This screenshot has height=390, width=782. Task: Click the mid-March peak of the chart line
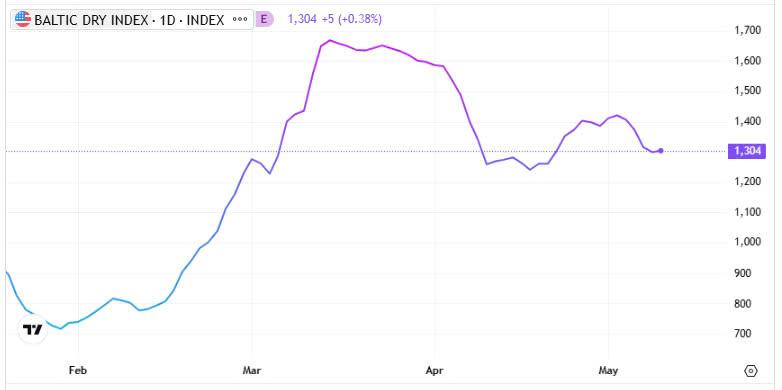pos(330,40)
